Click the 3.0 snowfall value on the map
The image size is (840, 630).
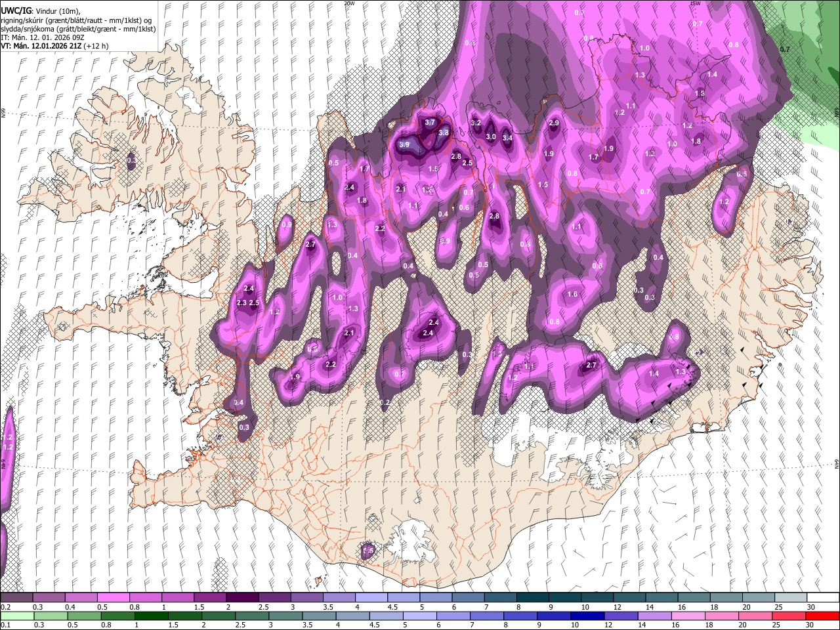pos(491,136)
